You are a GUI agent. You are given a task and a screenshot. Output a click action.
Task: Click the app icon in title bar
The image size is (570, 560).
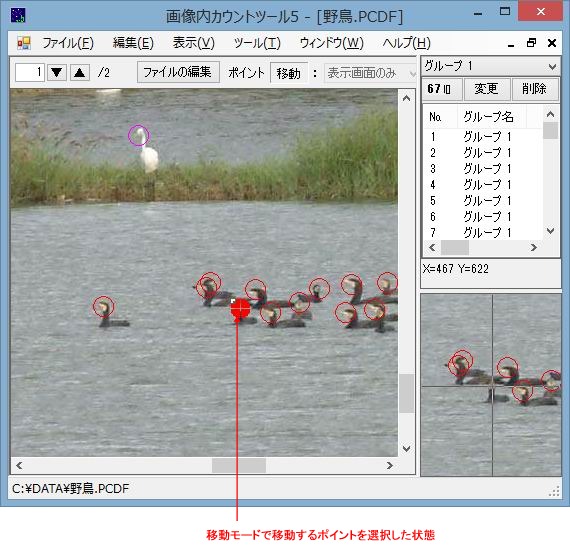click(18, 15)
